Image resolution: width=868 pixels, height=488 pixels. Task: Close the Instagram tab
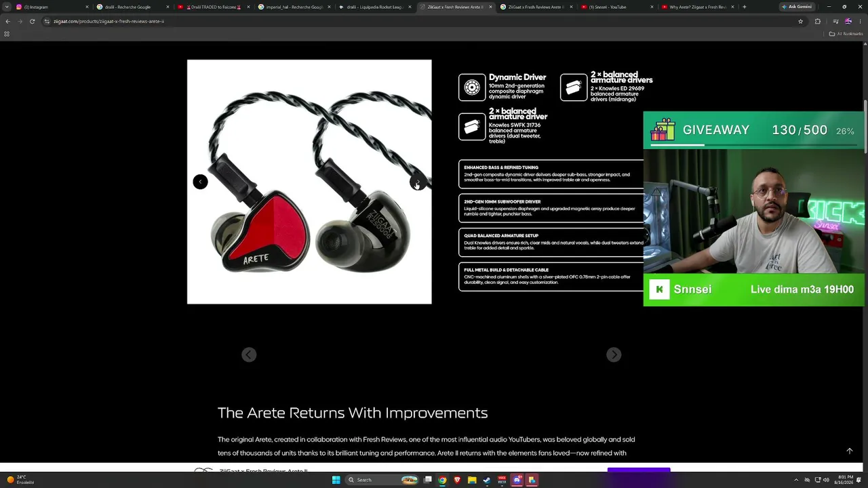(x=87, y=7)
